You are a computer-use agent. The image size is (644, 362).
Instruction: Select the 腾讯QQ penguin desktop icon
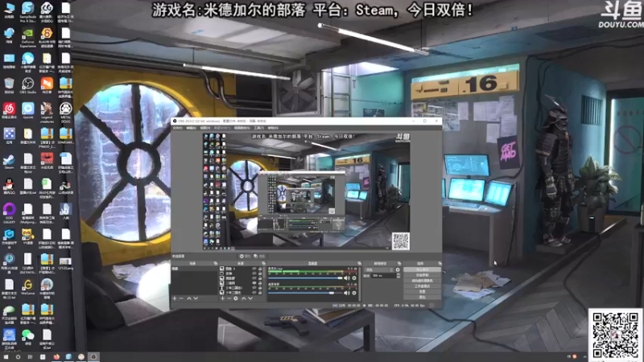9,187
